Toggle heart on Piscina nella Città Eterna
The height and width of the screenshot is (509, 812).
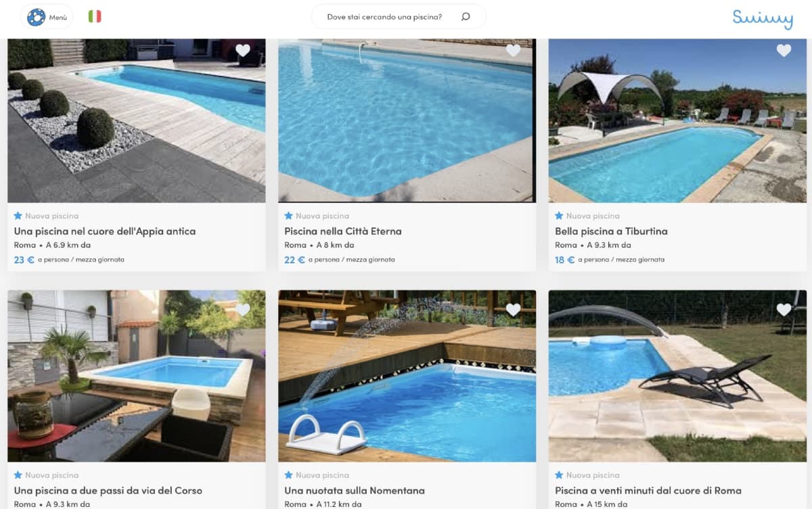click(x=514, y=50)
